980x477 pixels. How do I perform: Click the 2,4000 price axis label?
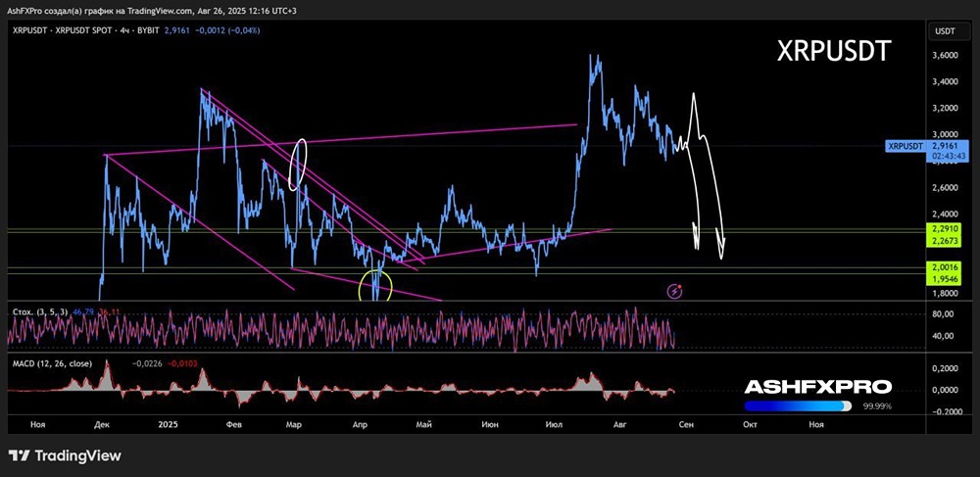pyautogui.click(x=945, y=214)
